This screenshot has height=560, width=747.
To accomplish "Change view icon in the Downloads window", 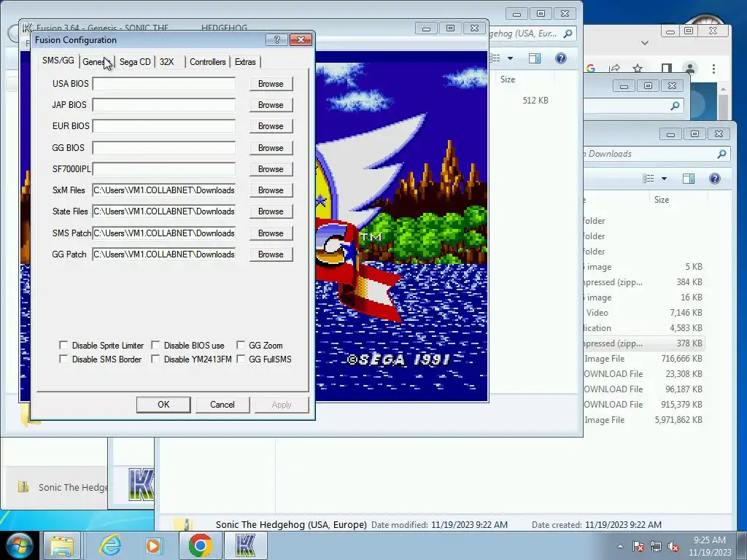I will (x=649, y=179).
